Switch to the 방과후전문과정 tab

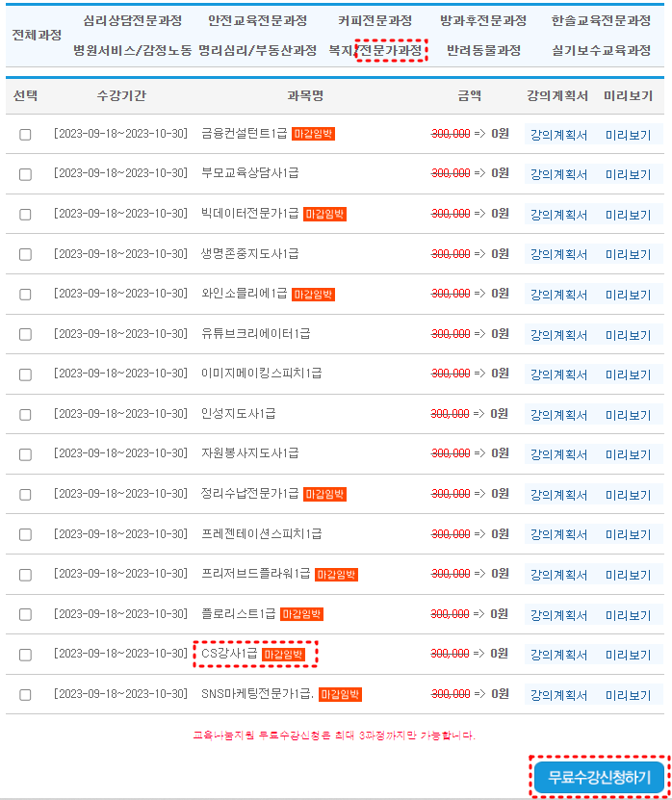tap(483, 21)
